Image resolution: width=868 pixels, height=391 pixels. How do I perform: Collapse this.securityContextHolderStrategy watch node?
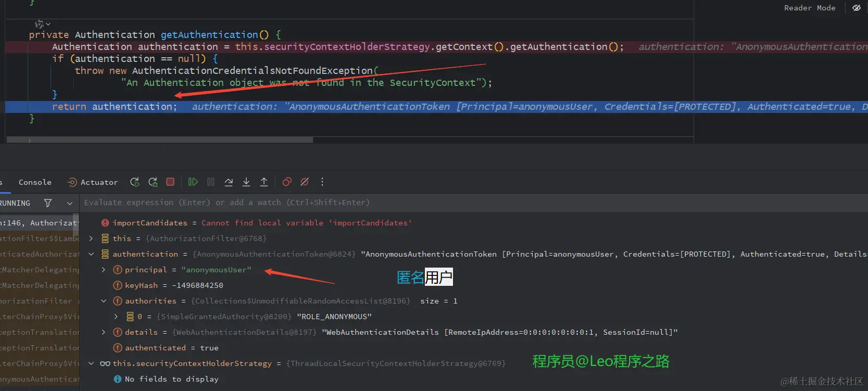91,363
